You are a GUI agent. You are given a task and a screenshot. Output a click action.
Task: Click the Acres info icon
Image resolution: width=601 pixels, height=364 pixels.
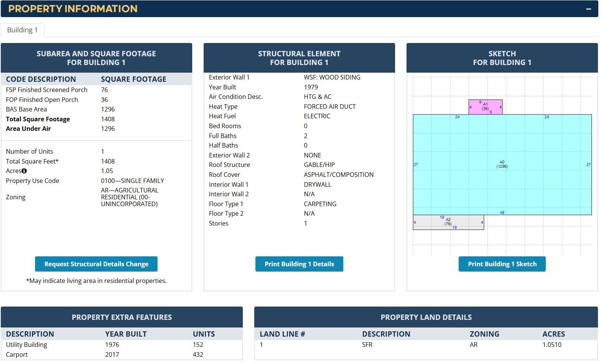pos(24,171)
